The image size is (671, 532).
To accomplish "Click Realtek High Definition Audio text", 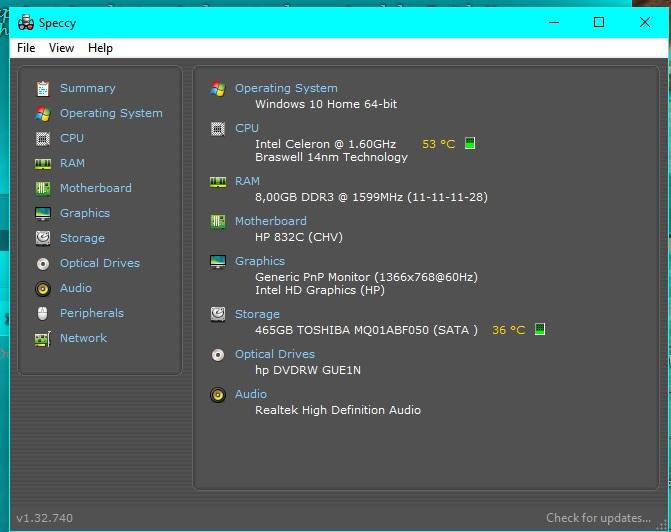I will coord(338,410).
